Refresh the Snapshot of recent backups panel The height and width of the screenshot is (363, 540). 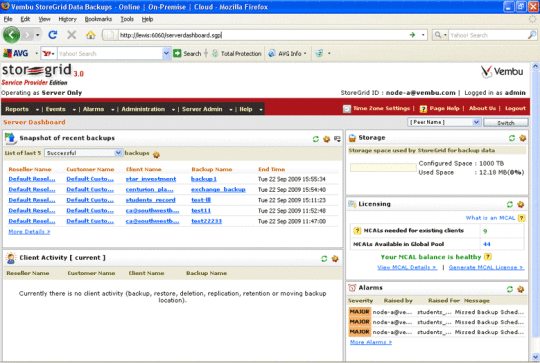click(x=316, y=139)
